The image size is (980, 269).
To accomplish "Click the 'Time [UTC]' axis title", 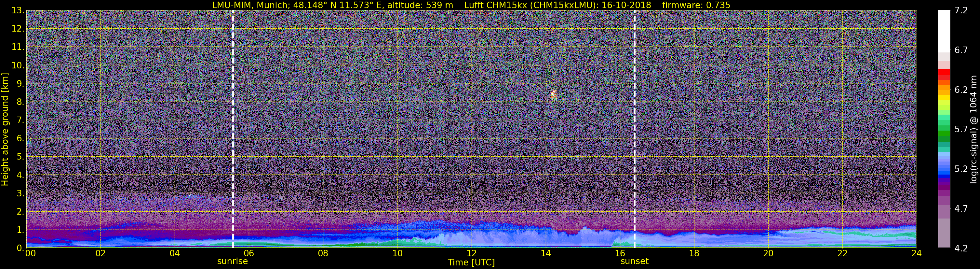I will (x=471, y=262).
